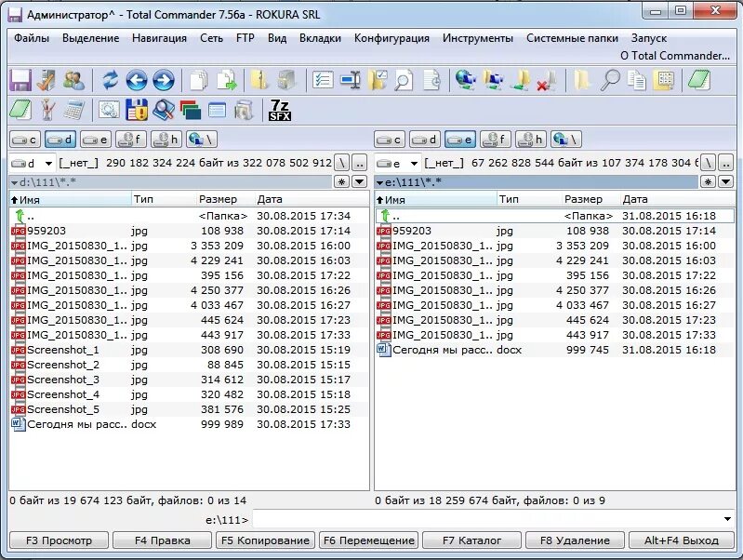Image resolution: width=743 pixels, height=560 pixels.
Task: Go forward with the blue right arrow
Action: [x=164, y=80]
